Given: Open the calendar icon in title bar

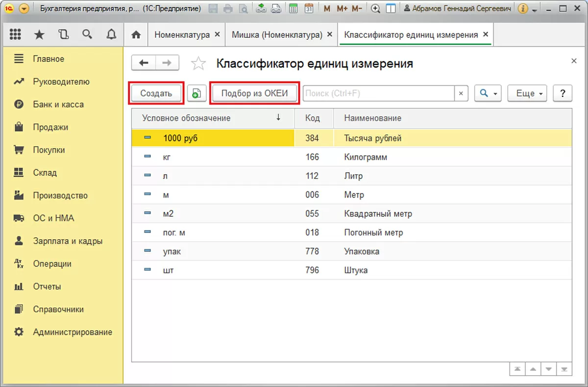Looking at the screenshot, I should pyautogui.click(x=309, y=8).
